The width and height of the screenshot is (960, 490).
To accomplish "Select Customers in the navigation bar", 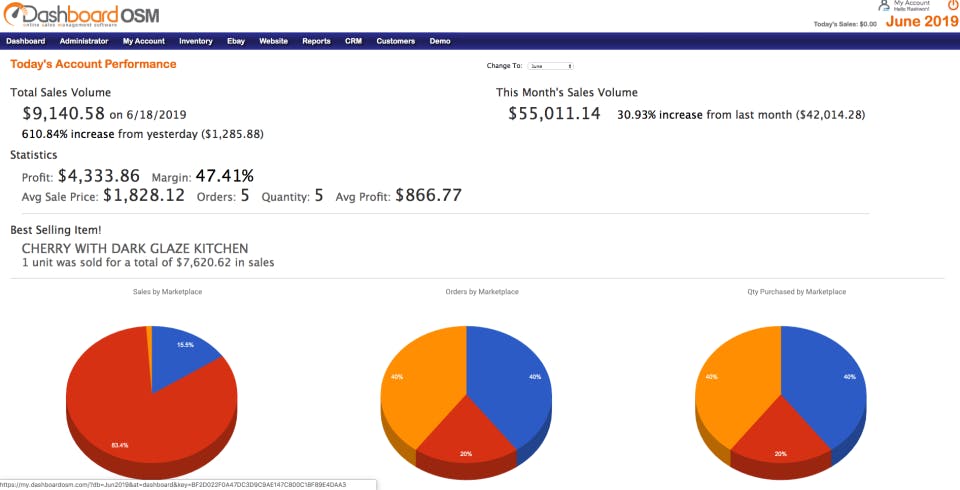I will [x=396, y=41].
